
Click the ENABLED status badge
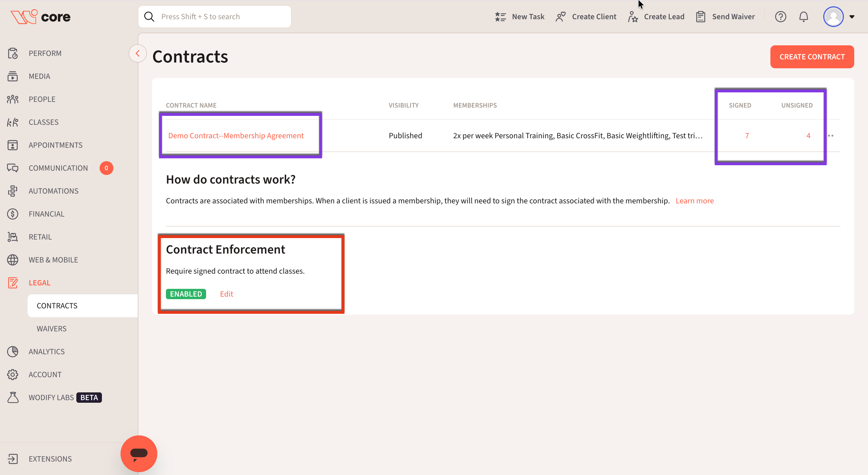(186, 294)
